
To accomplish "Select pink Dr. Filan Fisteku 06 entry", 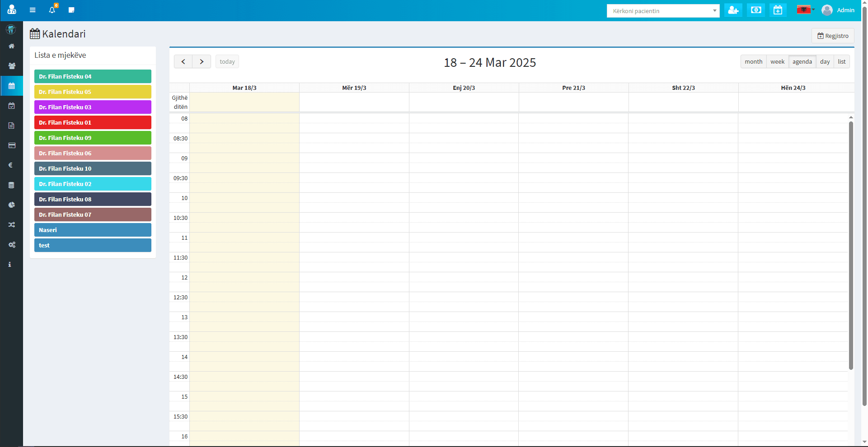I will pos(93,153).
